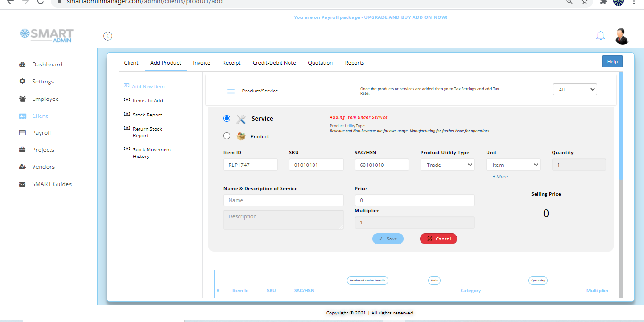Switch to the Invoice tab
This screenshot has width=644, height=322.
point(201,62)
